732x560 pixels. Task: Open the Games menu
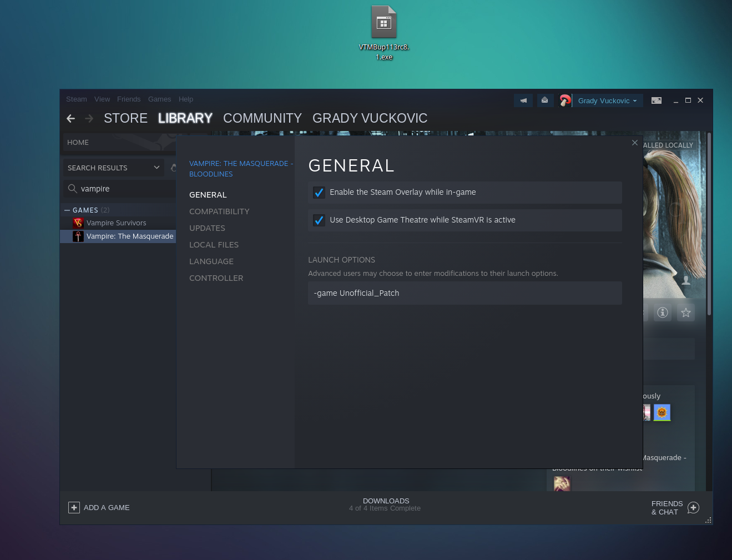click(x=159, y=99)
